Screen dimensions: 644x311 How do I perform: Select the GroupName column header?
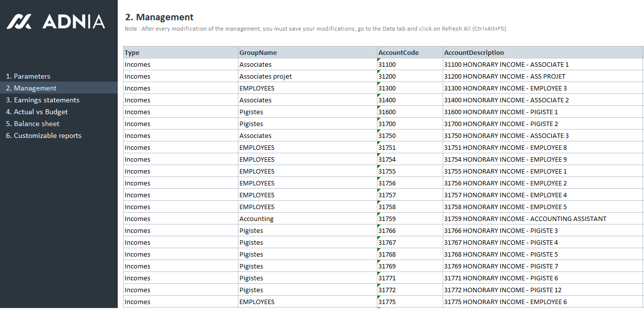tap(258, 52)
